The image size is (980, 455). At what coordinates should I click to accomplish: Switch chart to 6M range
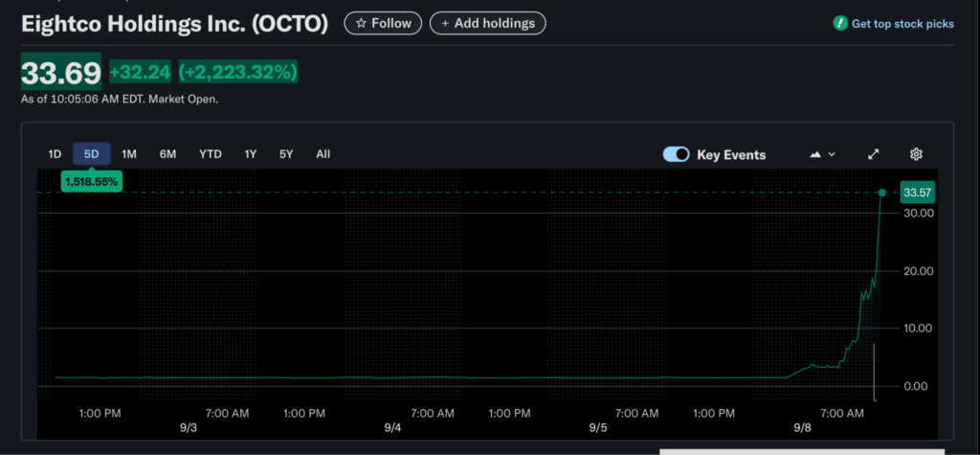(167, 154)
